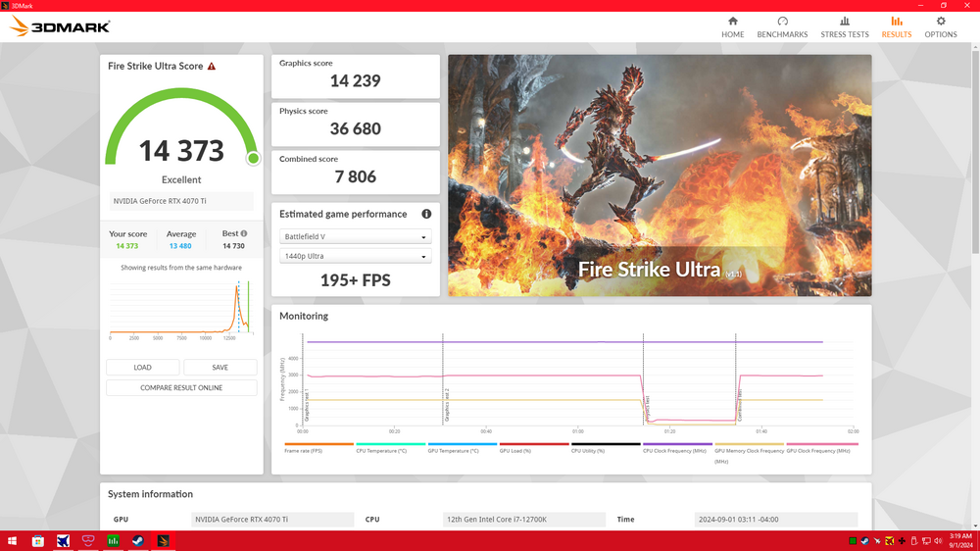Viewport: 980px width, 551px height.
Task: Open the 1440p Ultra resolution dropdown
Action: (355, 256)
